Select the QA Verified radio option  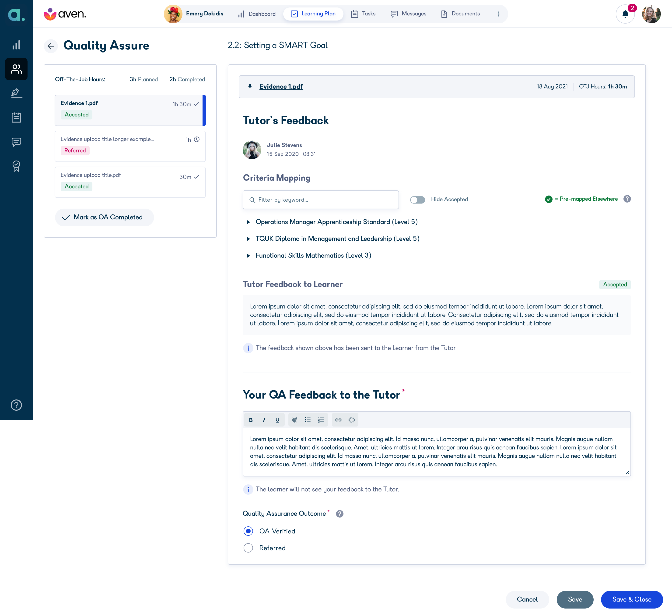pos(248,531)
